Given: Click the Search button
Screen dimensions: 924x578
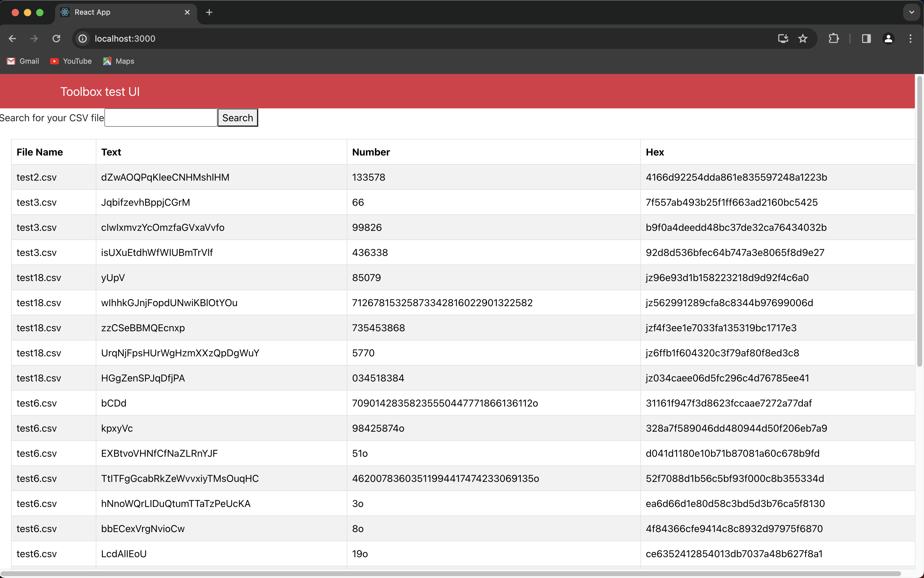Looking at the screenshot, I should [238, 118].
